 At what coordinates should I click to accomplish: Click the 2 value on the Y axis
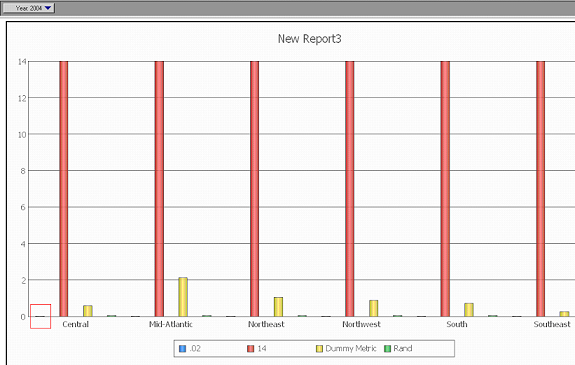23,280
